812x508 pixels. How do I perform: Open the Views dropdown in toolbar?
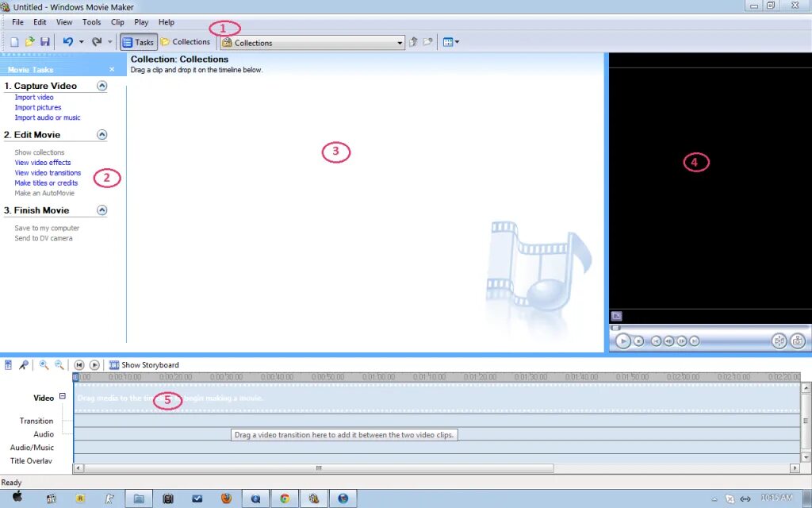coord(451,42)
